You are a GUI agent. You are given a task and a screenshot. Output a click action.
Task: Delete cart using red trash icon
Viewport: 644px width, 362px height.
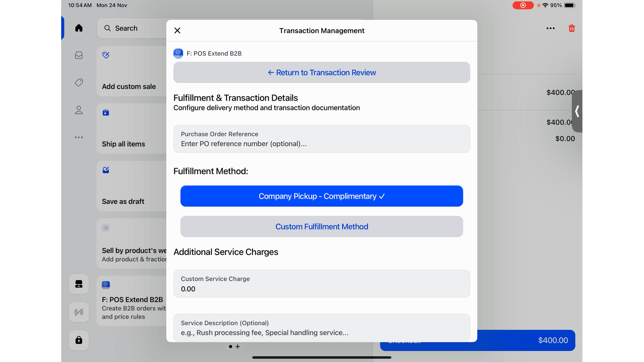[572, 28]
